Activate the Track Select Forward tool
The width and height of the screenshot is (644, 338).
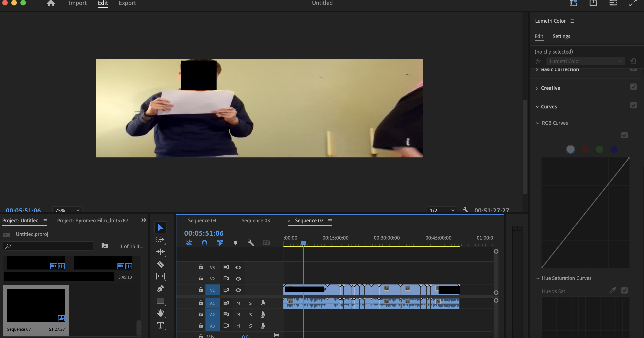(x=160, y=239)
